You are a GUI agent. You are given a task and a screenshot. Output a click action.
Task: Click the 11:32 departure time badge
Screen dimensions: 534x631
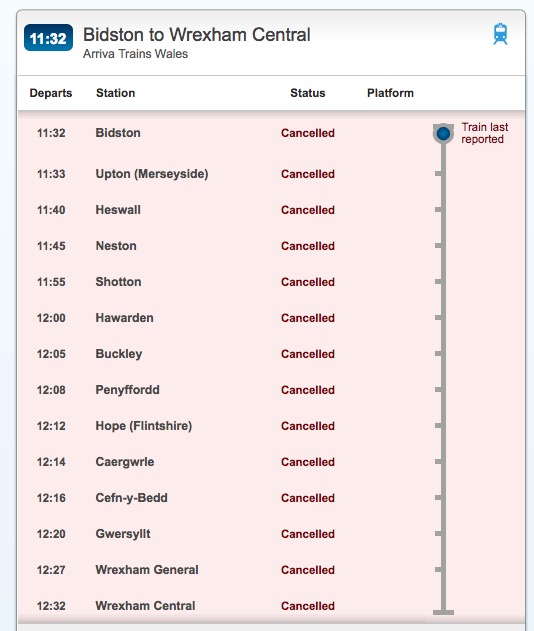click(x=48, y=38)
